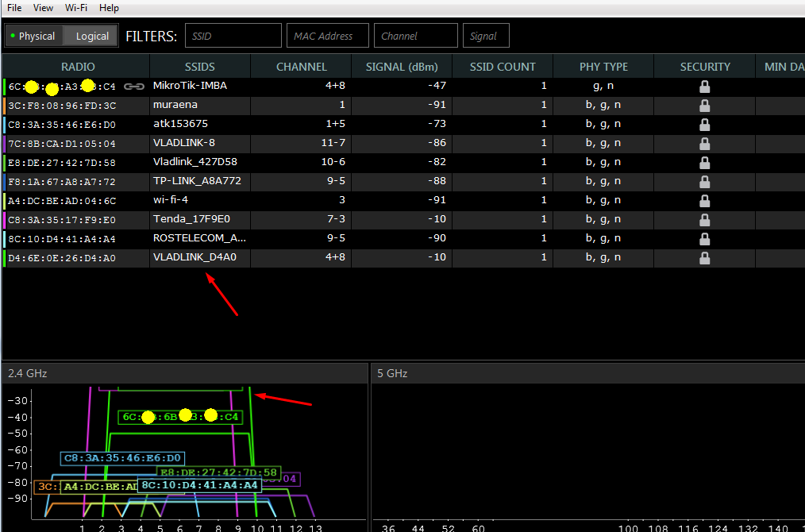The width and height of the screenshot is (805, 532).
Task: Switch to Physical view
Action: point(34,36)
